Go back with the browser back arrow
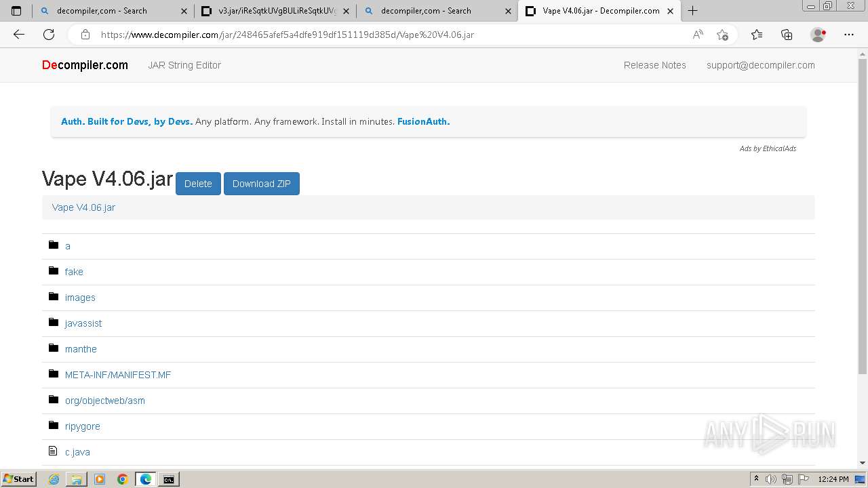Image resolution: width=868 pixels, height=488 pixels. pyautogui.click(x=19, y=35)
